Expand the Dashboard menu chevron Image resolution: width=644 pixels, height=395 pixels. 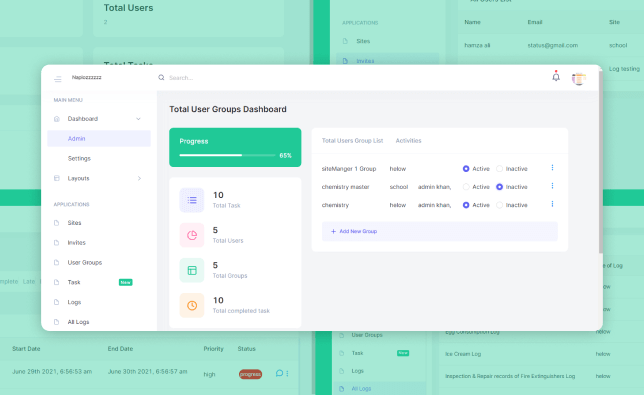[x=138, y=119]
